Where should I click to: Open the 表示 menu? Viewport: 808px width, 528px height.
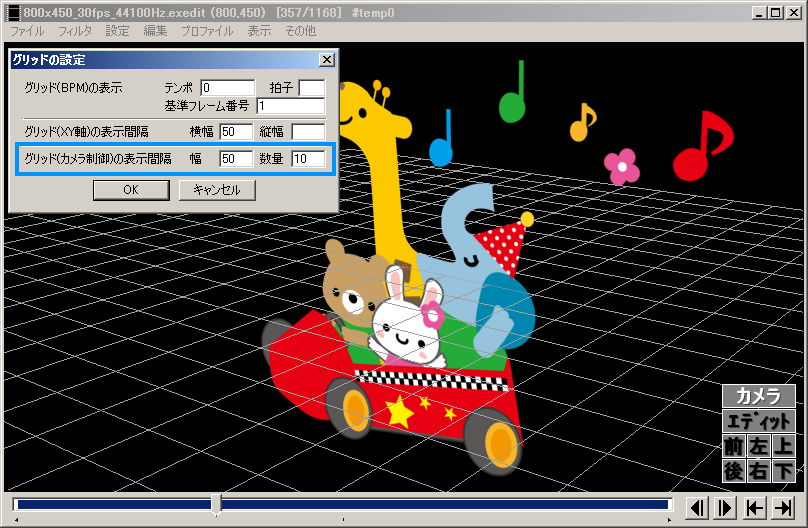tap(259, 31)
